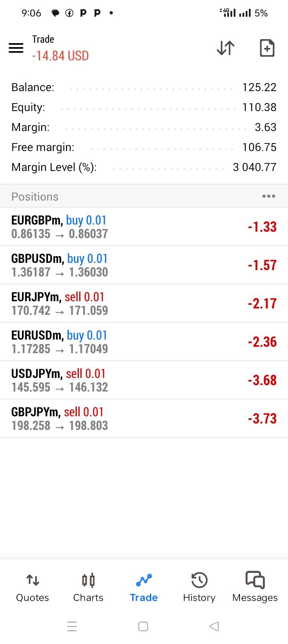The width and height of the screenshot is (288, 644).
Task: Expand the GBPUSDm buy position details
Action: tap(144, 265)
